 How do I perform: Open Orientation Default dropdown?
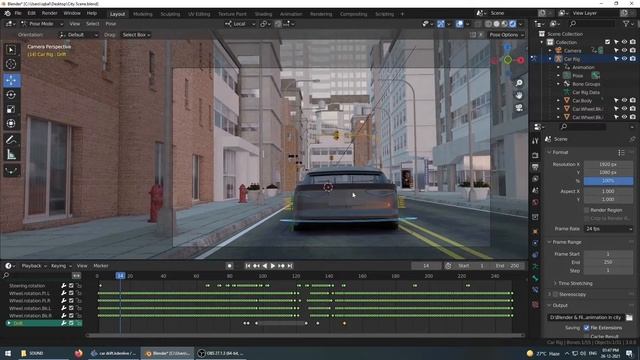click(x=79, y=35)
